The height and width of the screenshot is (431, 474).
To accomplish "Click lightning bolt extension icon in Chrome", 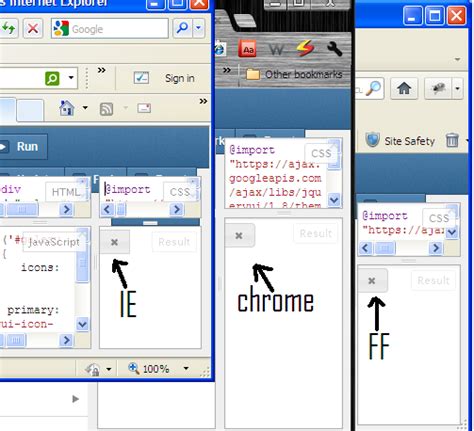I will coord(305,49).
